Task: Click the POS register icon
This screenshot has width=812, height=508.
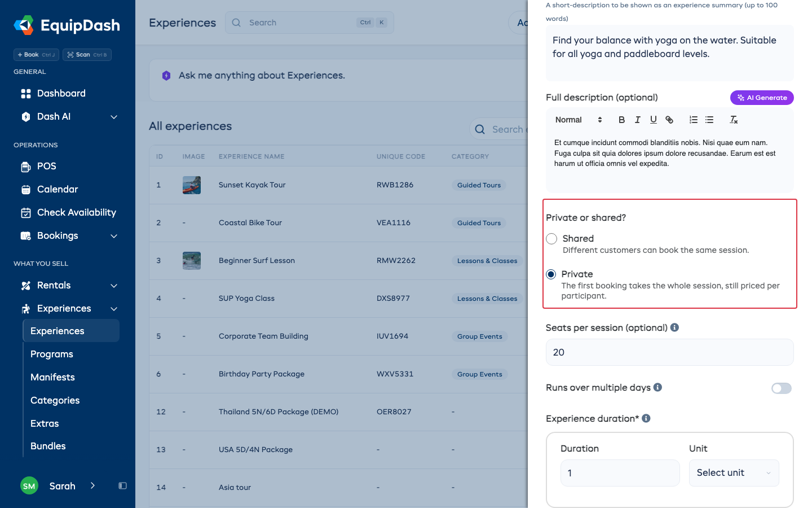Action: click(x=26, y=167)
